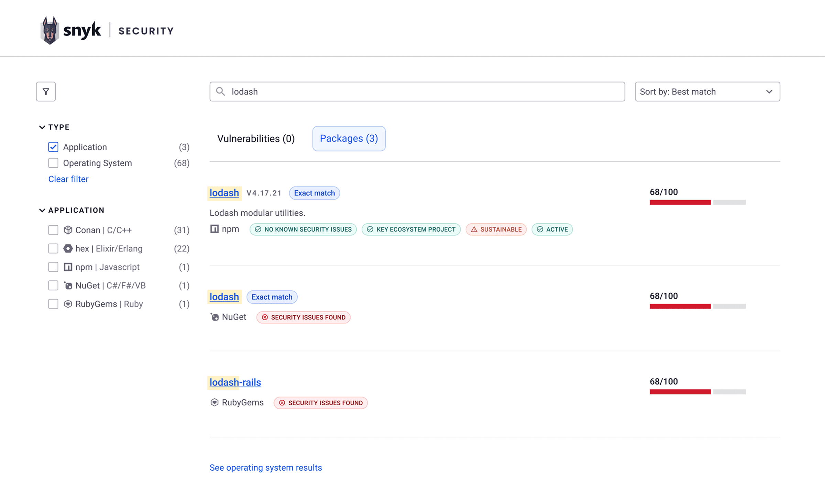Switch to the Vulnerabilities (0) tab
The height and width of the screenshot is (504, 825).
(x=256, y=139)
